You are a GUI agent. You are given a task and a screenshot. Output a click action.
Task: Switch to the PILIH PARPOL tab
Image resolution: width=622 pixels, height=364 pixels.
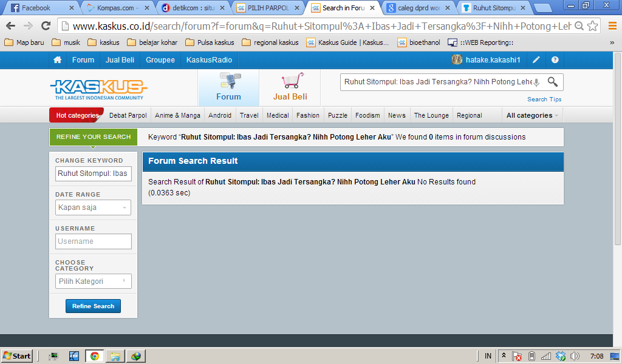pyautogui.click(x=268, y=8)
